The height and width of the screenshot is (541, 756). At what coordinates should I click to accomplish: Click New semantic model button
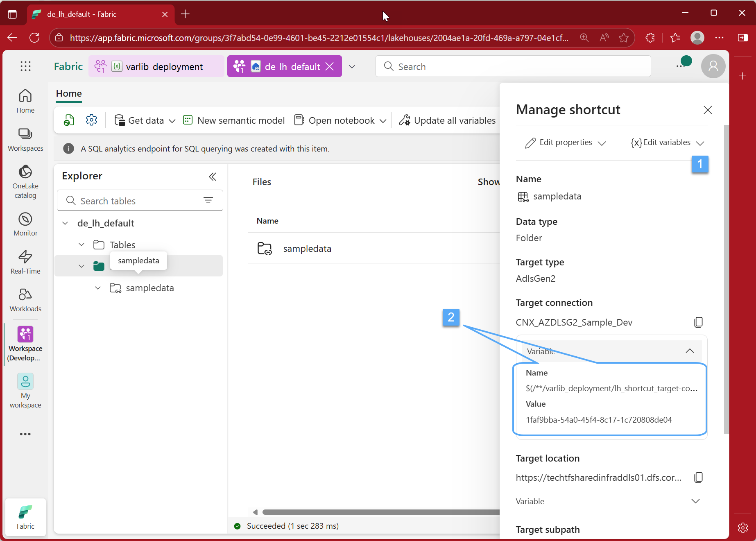pyautogui.click(x=234, y=120)
